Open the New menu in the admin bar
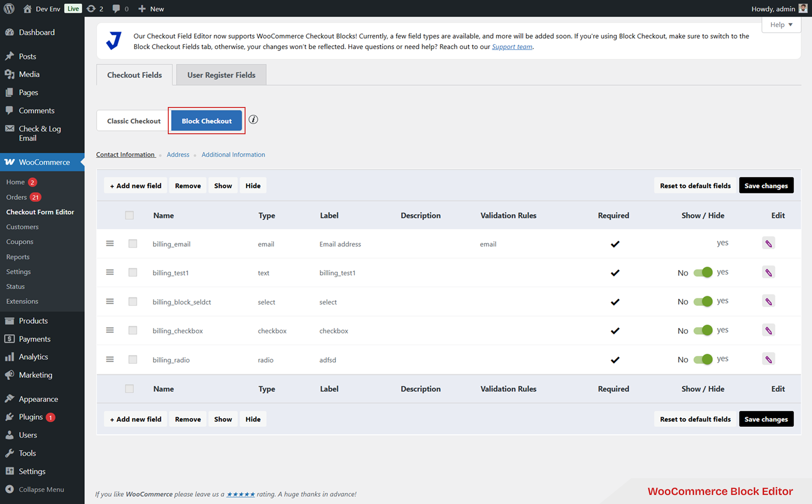The image size is (812, 504). tap(151, 8)
